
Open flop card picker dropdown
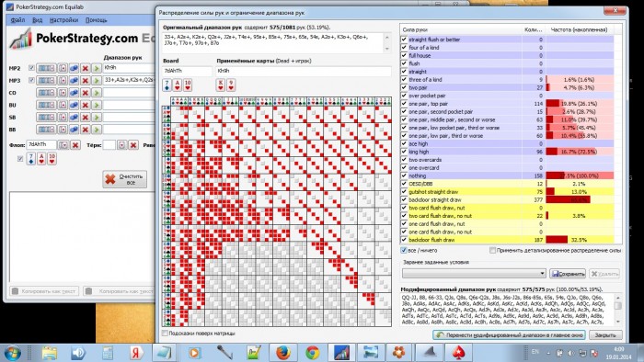point(63,145)
